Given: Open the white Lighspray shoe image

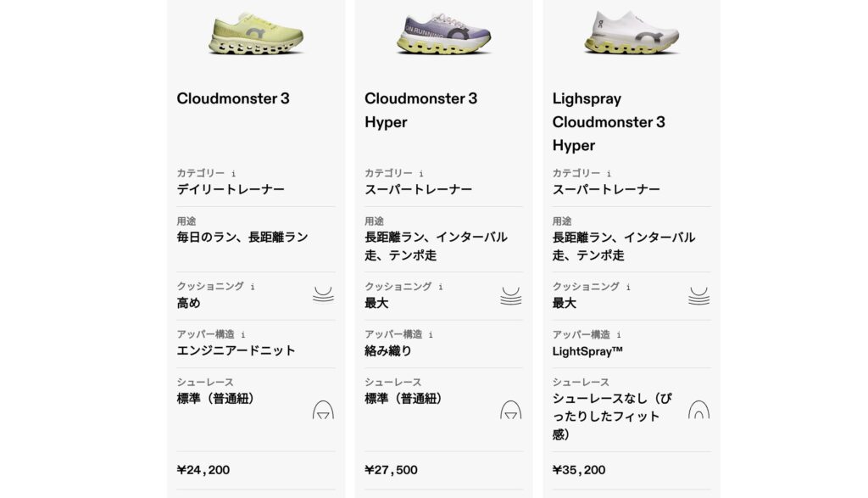Looking at the screenshot, I should pos(632,34).
